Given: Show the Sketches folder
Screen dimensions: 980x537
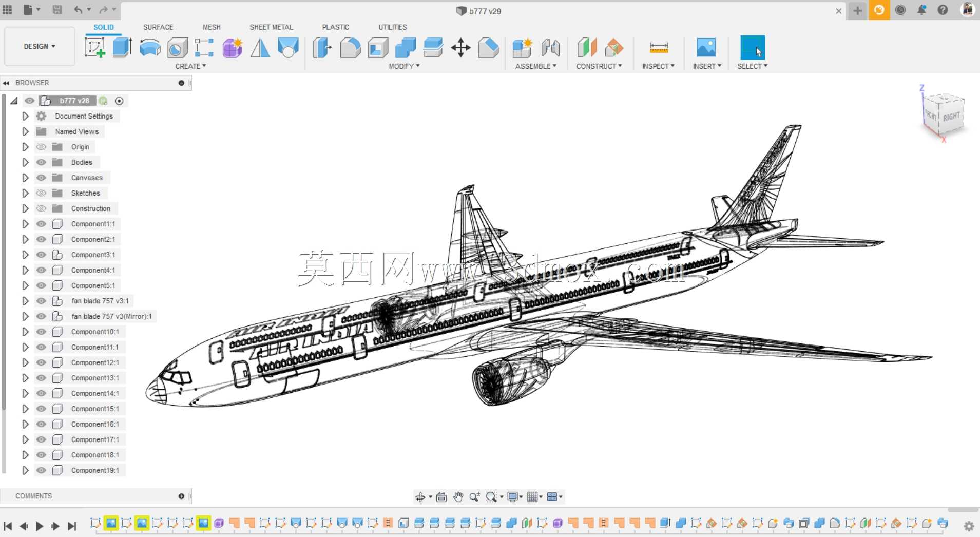Looking at the screenshot, I should tap(41, 193).
